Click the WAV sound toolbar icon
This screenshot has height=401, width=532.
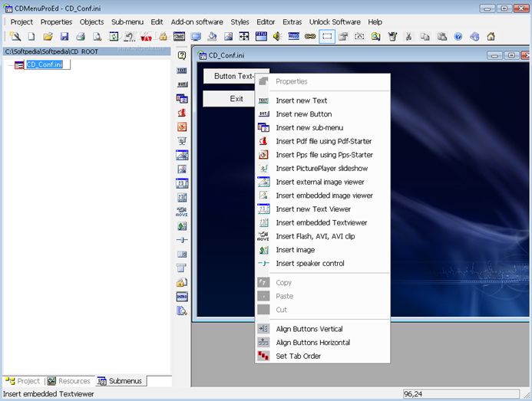coord(146,37)
